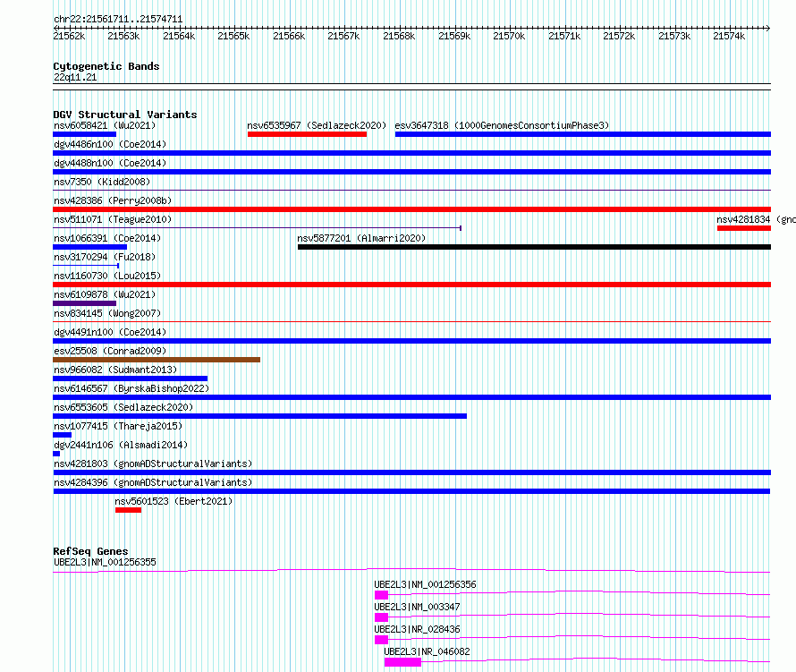This screenshot has width=796, height=672.
Task: Click the RefSeq Genes track title
Action: pyautogui.click(x=90, y=551)
